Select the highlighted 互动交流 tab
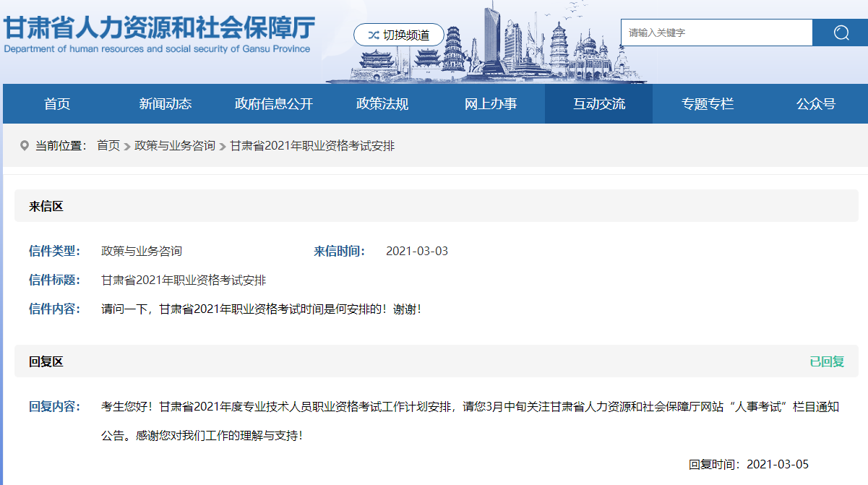868x485 pixels. pos(598,103)
